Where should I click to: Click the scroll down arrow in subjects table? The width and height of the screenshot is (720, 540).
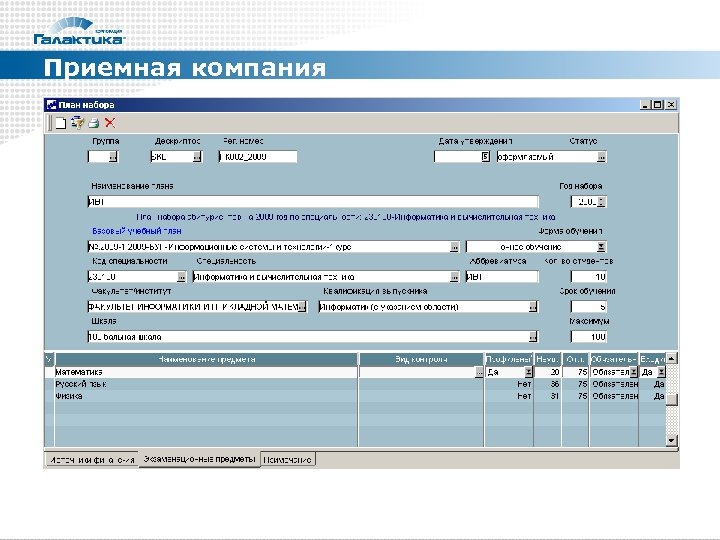point(672,440)
